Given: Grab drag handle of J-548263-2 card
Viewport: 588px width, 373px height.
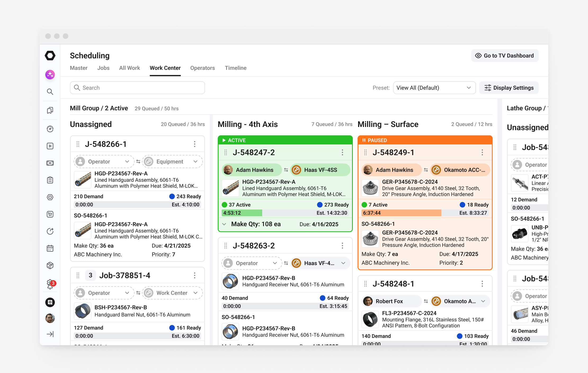Looking at the screenshot, I should click(226, 246).
